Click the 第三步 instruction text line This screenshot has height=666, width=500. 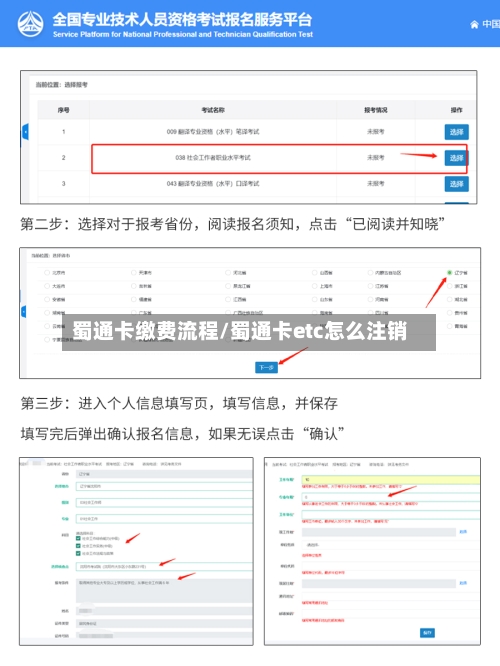[179, 403]
